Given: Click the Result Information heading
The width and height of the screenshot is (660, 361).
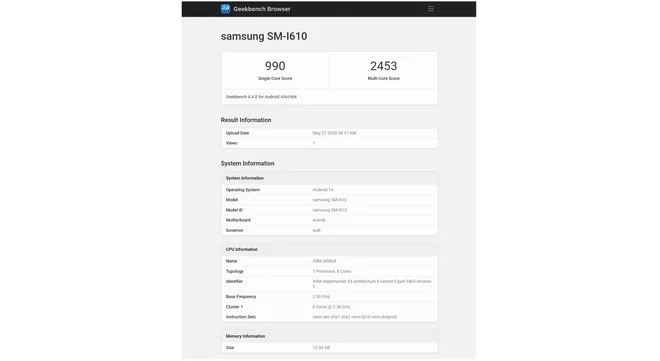Looking at the screenshot, I should point(246,120).
